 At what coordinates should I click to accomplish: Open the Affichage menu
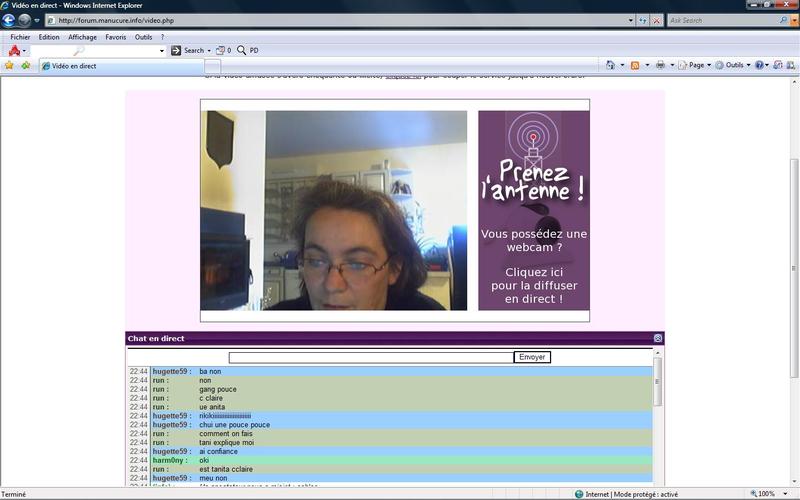[82, 37]
